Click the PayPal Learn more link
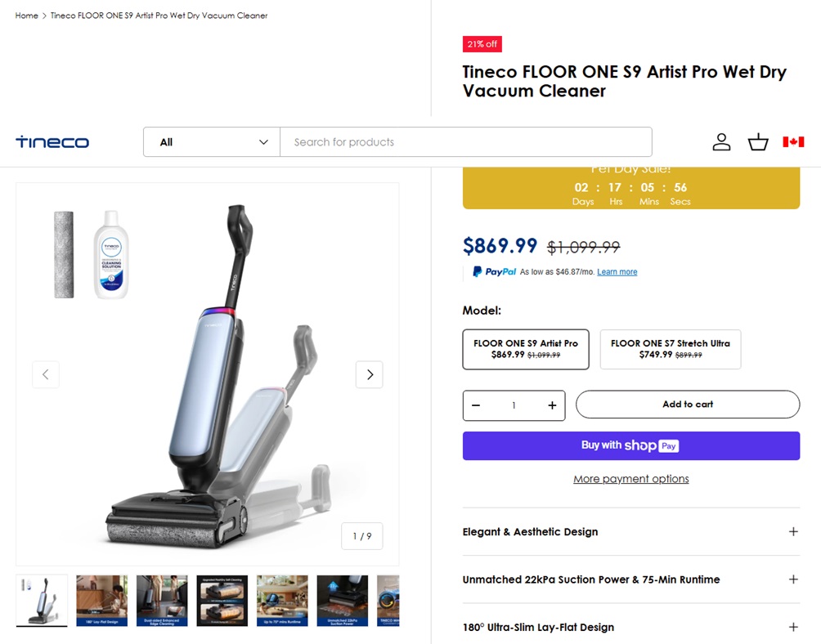The height and width of the screenshot is (644, 821). [617, 272]
